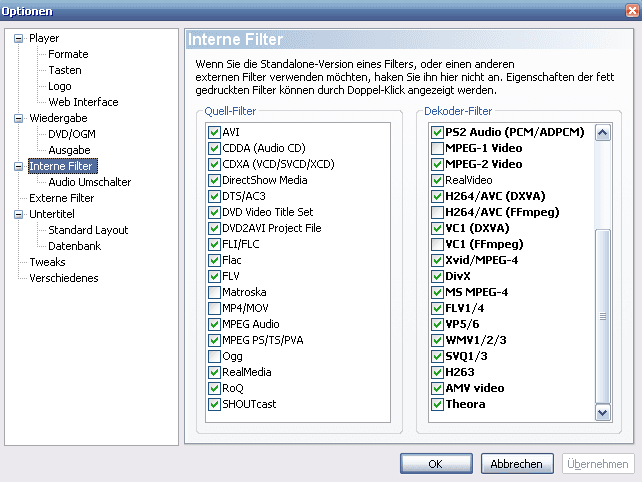
Task: Toggle the AMV video decoder
Action: (437, 388)
